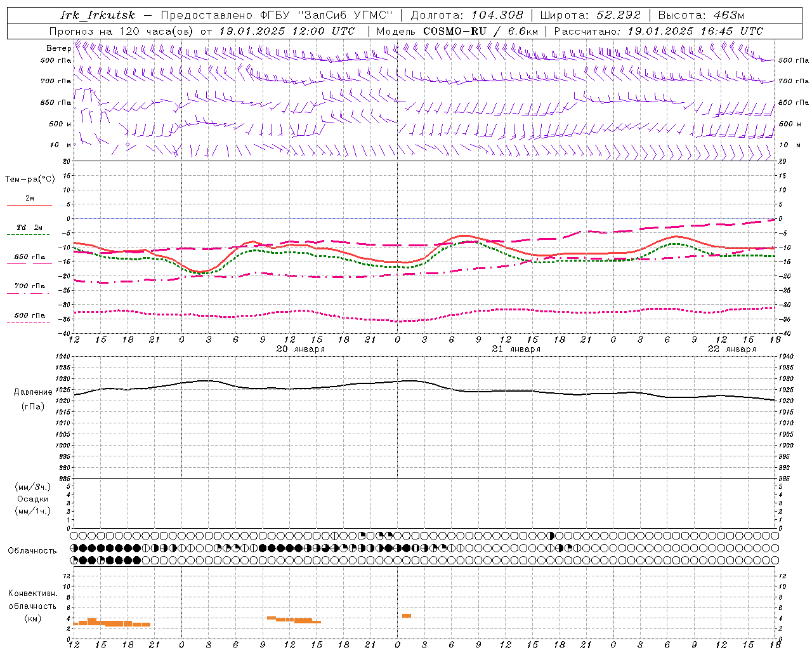Viewport: 812px width, 650px height.
Task: Click the black pressure curve at its start
Action: [x=75, y=395]
